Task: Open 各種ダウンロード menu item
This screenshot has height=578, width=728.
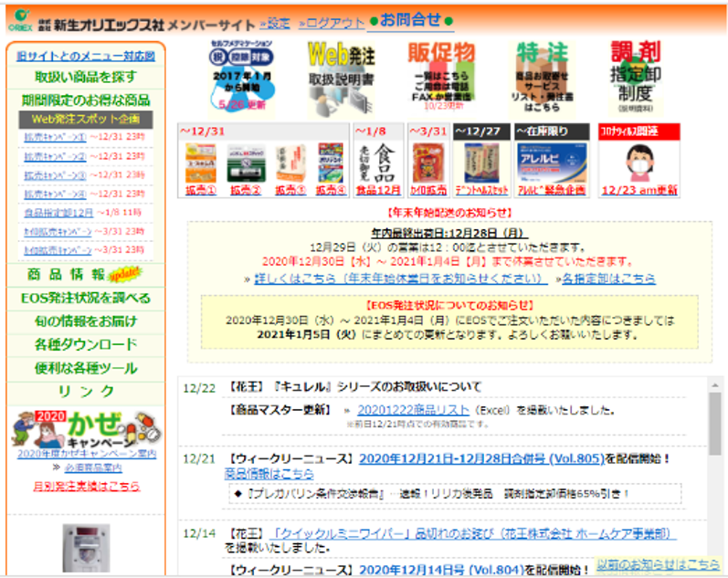Action: tap(86, 344)
